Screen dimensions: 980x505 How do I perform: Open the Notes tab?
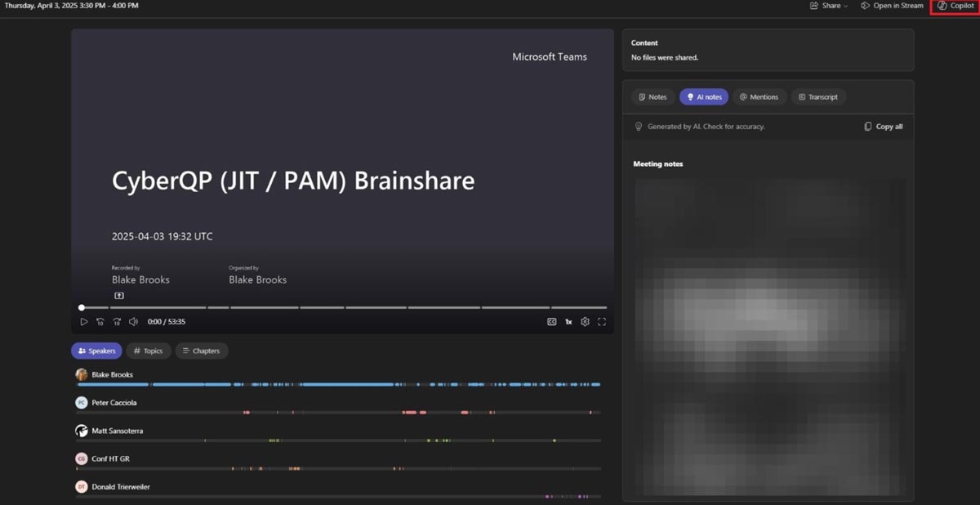click(653, 96)
